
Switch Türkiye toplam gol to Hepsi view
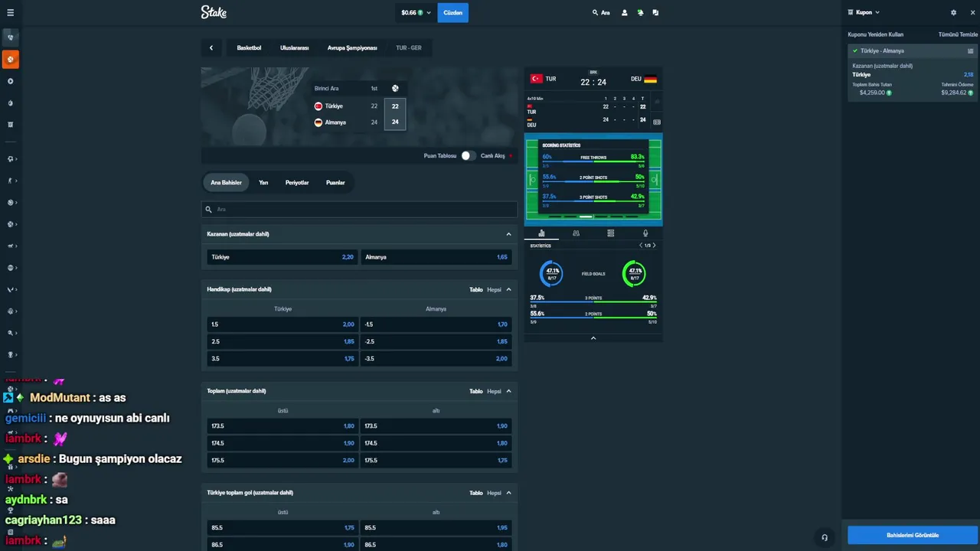coord(494,493)
